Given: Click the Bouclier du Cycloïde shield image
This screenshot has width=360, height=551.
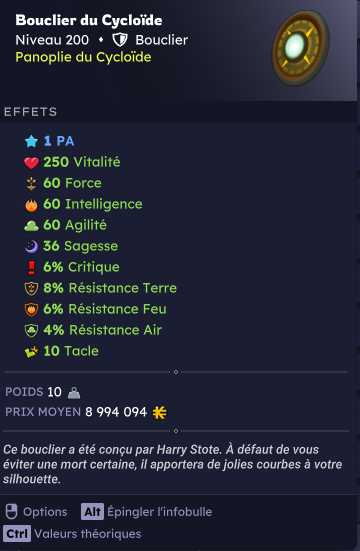Looking at the screenshot, I should click(x=301, y=48).
